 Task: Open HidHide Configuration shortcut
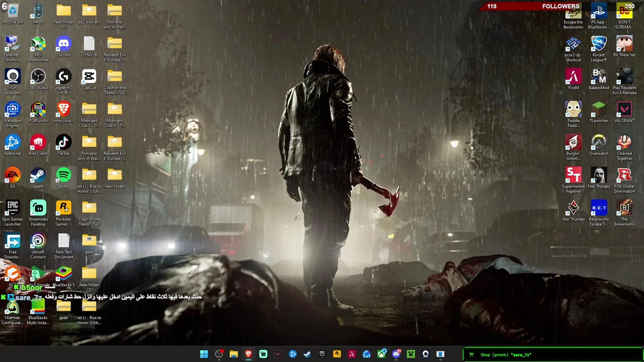pyautogui.click(x=13, y=312)
